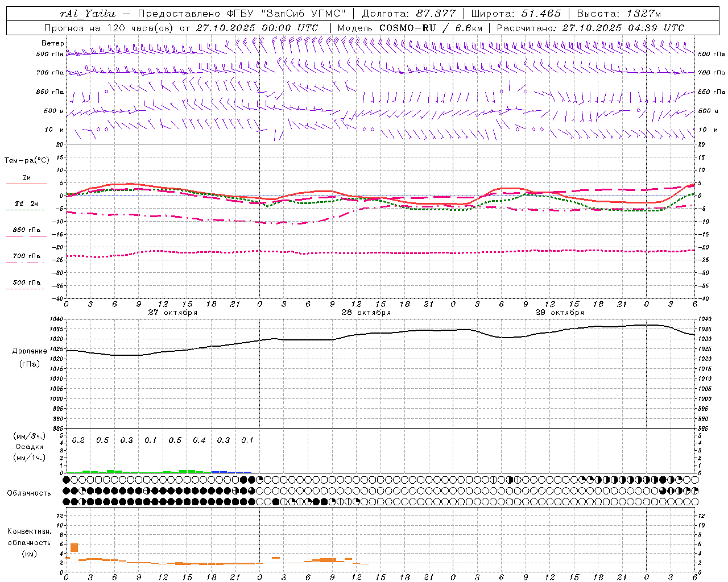Select the 29 октября date label

[560, 313]
